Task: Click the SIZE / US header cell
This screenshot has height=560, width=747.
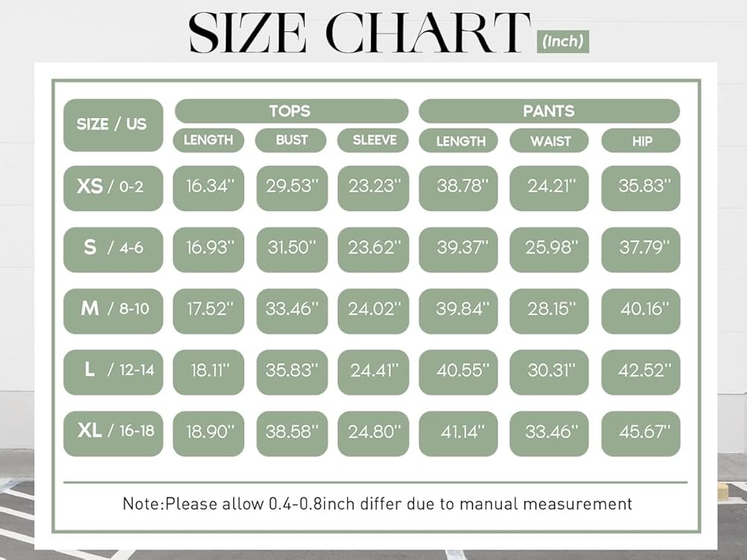Action: pos(113,125)
